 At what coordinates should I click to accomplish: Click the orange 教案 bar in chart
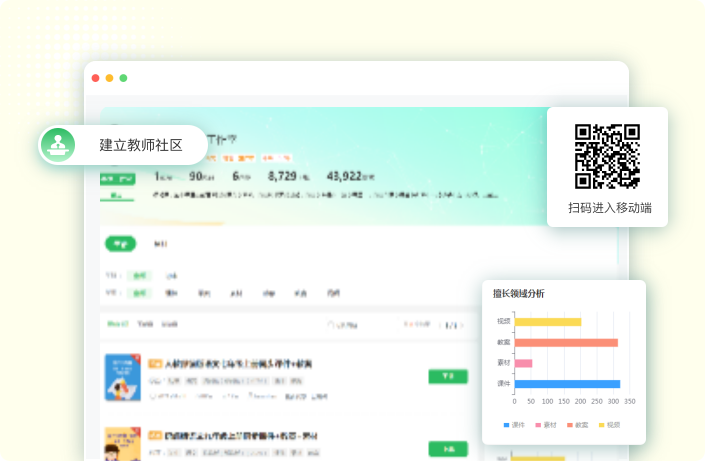point(566,343)
